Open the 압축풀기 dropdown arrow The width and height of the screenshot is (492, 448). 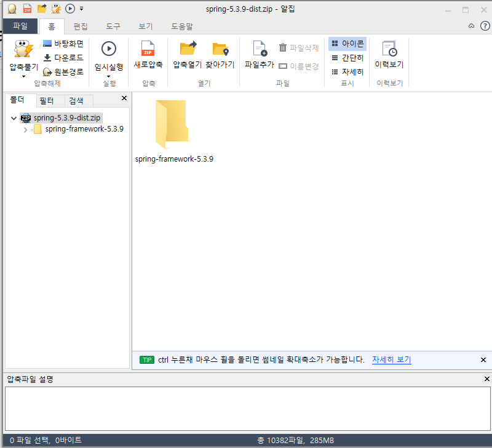tap(23, 76)
